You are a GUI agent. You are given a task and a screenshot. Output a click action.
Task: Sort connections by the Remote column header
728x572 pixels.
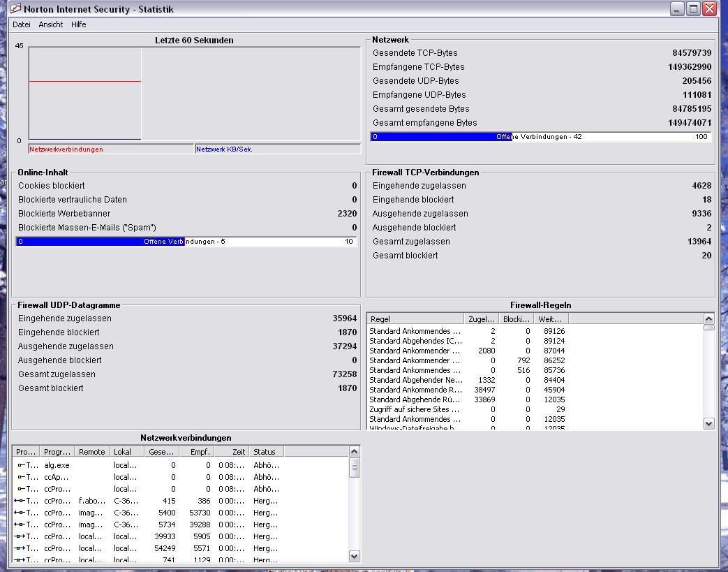92,452
